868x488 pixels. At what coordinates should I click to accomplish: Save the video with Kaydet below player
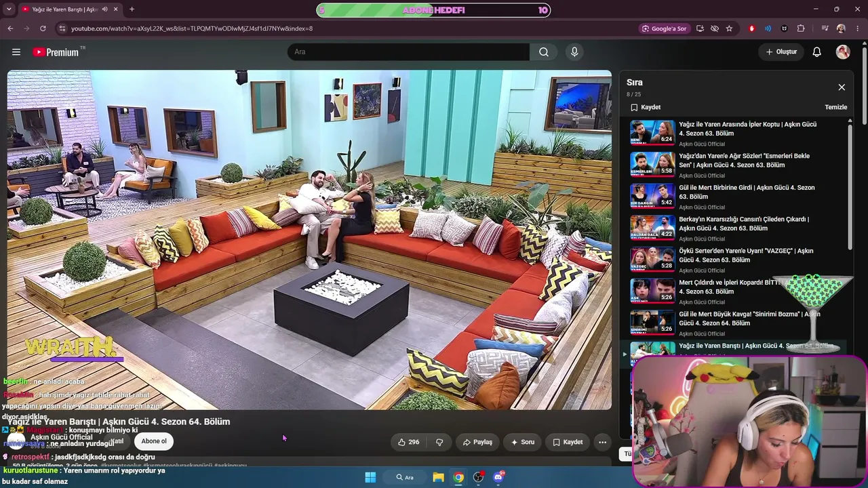tap(568, 442)
